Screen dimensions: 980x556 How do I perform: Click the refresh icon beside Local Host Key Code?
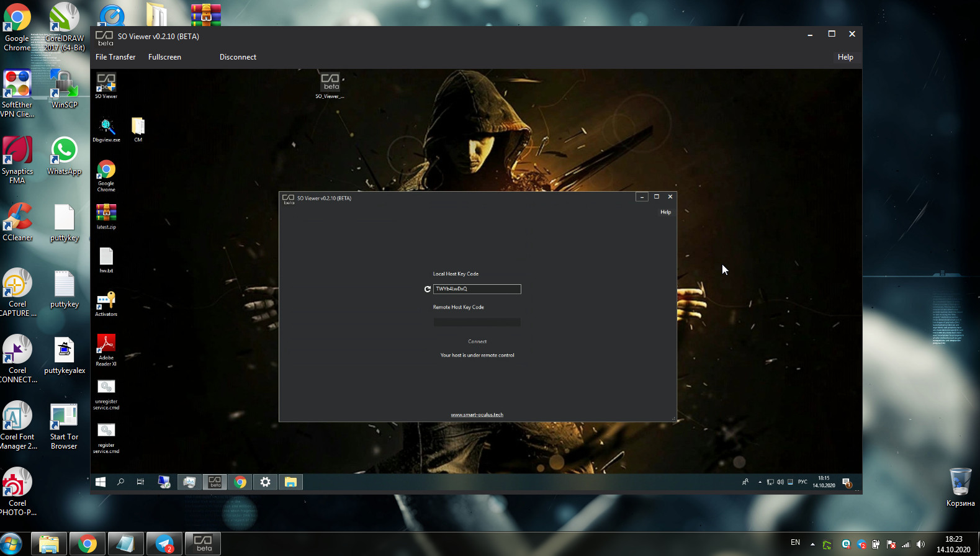(427, 289)
